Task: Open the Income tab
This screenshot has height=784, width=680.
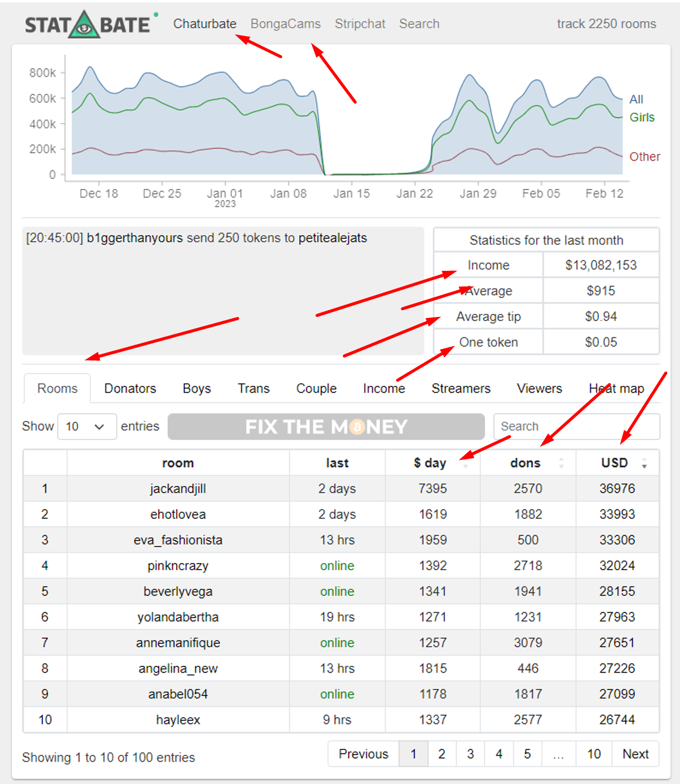Action: point(384,388)
